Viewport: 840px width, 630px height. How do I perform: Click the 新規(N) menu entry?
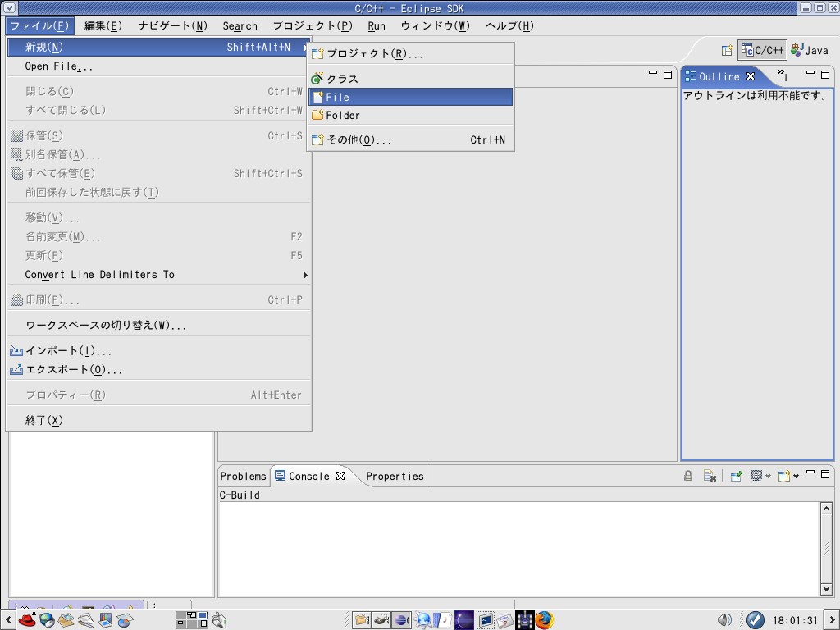[159, 47]
